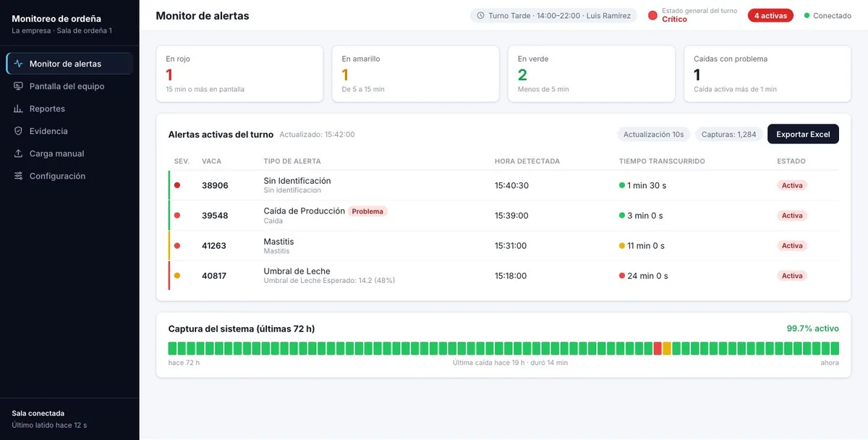Click the Configuración sliders icon

(x=19, y=176)
